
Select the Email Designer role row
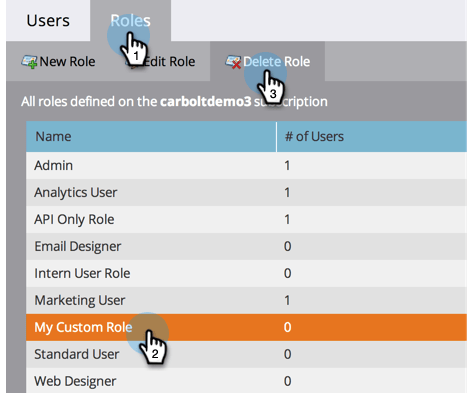(x=246, y=247)
